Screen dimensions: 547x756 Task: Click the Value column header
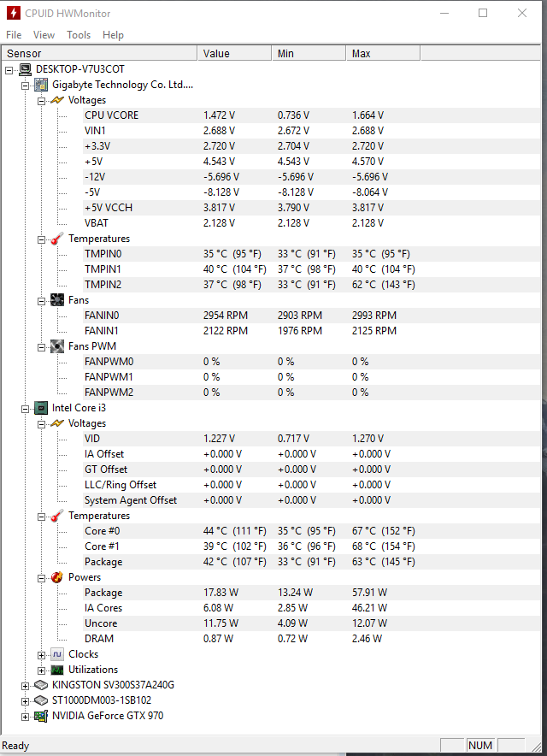point(235,54)
